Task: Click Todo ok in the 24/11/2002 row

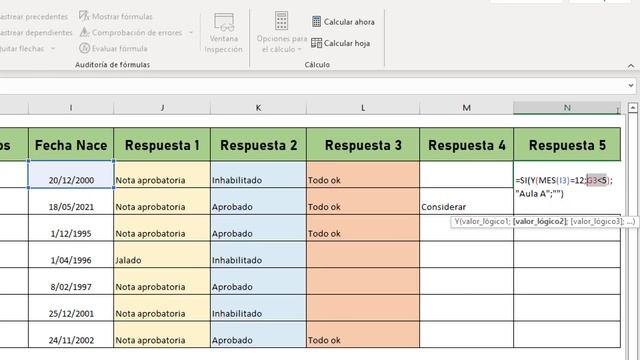Action: pos(363,334)
